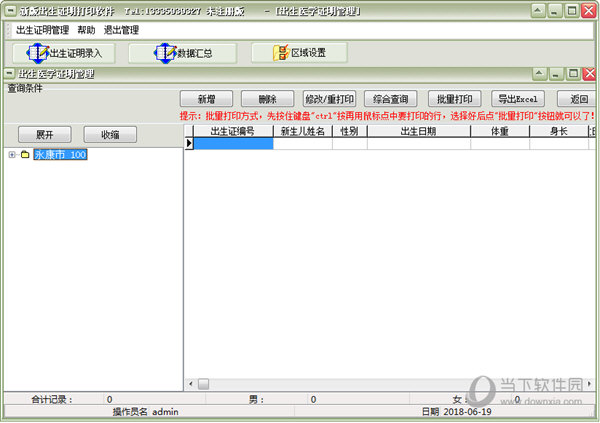Click the current row indicator arrow

pos(189,144)
